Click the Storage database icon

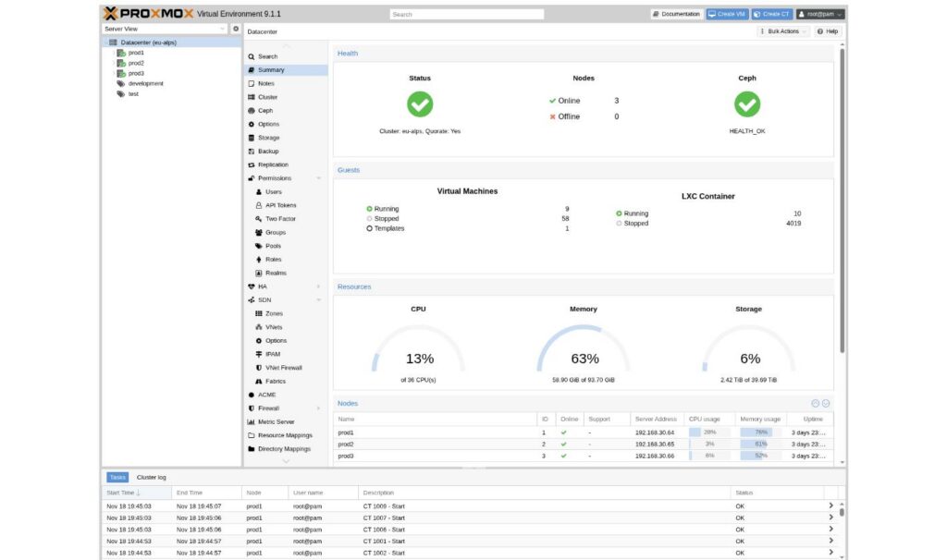252,139
